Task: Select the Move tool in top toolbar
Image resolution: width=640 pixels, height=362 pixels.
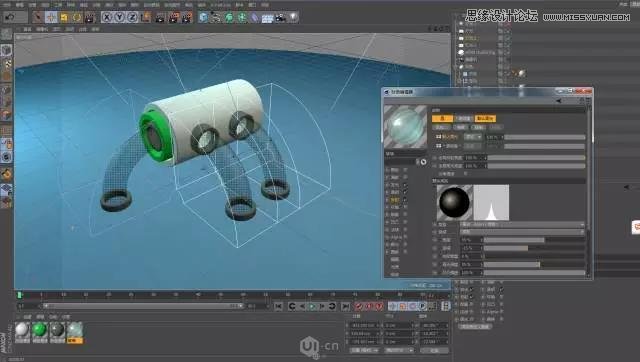Action: pos(51,17)
